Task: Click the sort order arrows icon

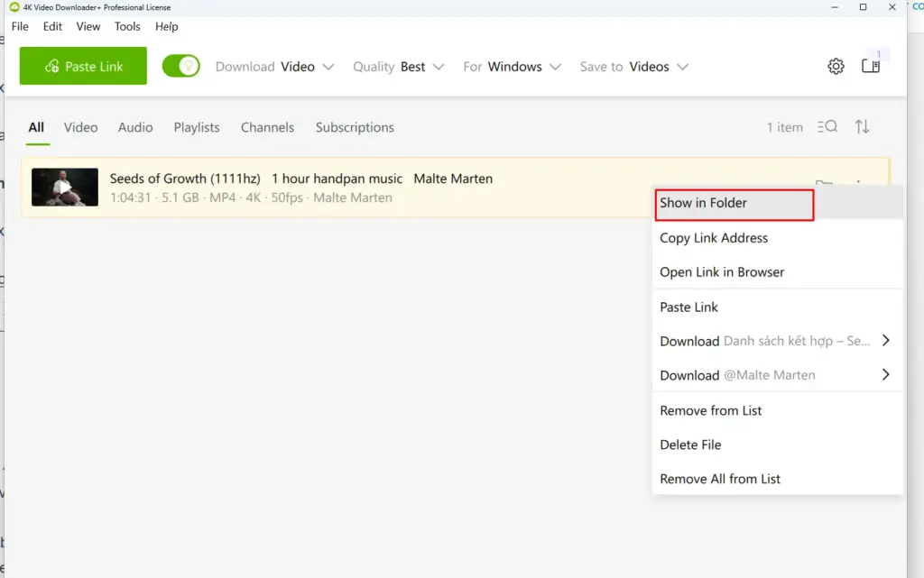Action: pos(862,126)
